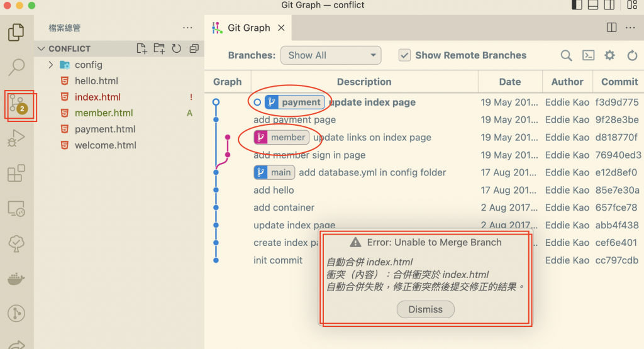Open the Docker view
This screenshot has width=644, height=349.
tap(16, 279)
